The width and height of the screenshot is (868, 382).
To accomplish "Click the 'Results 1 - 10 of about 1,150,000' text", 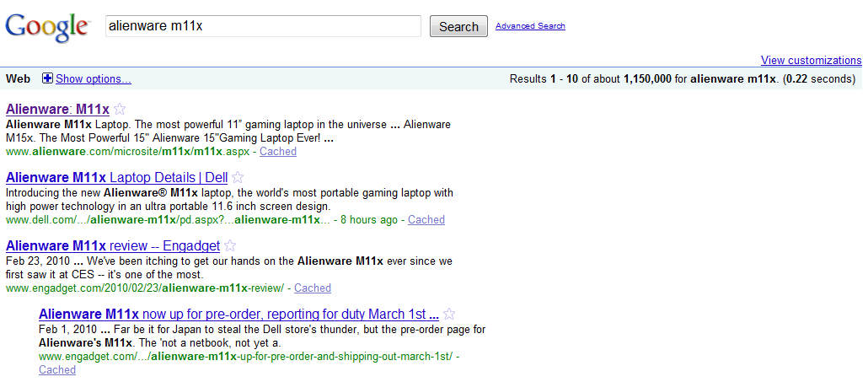I will click(x=682, y=79).
